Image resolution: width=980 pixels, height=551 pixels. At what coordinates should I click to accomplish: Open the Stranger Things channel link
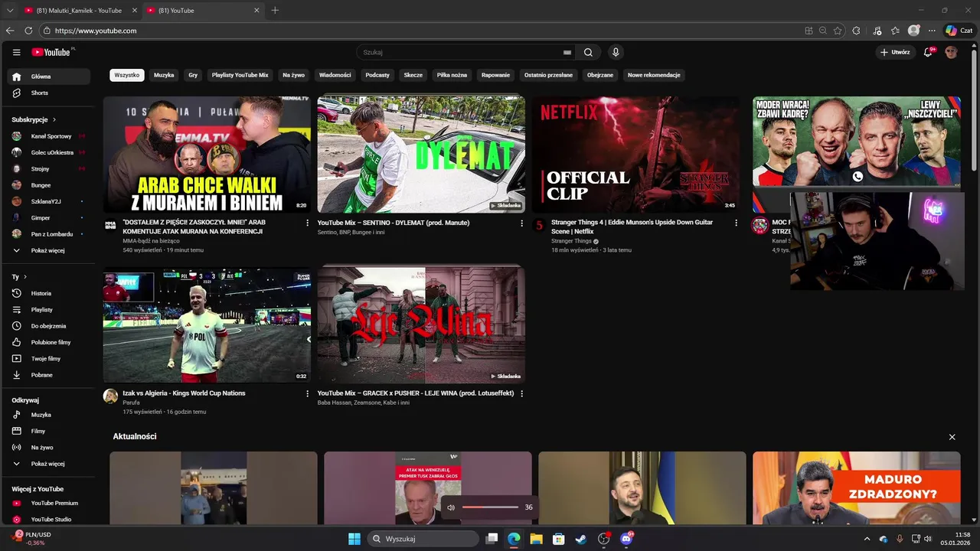(571, 241)
